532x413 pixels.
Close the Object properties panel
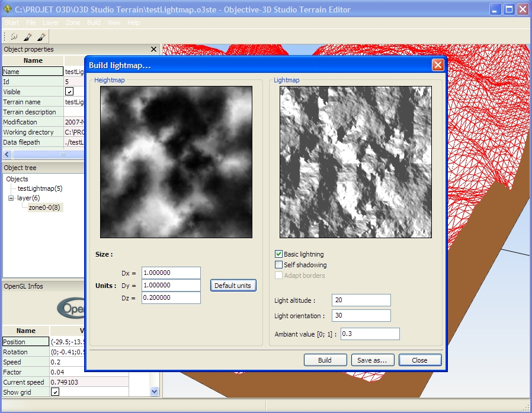(153, 49)
